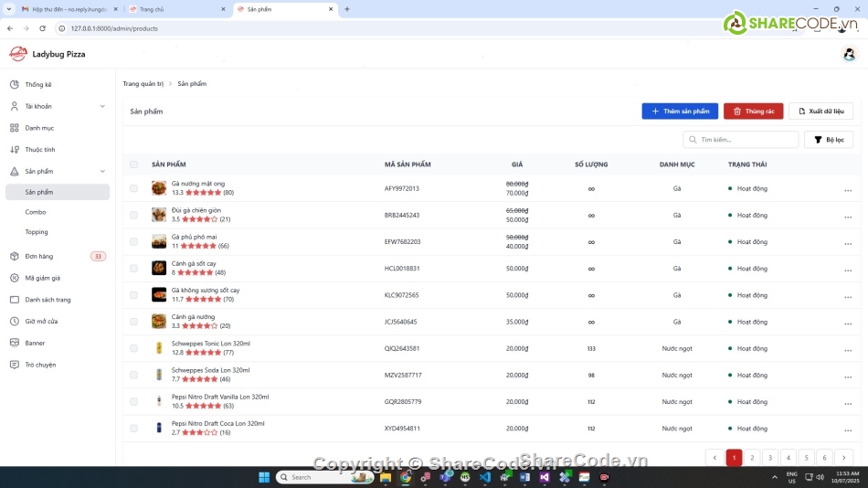
Task: Check the box for Schweppes Soda Lon 320ml
Action: click(x=133, y=375)
